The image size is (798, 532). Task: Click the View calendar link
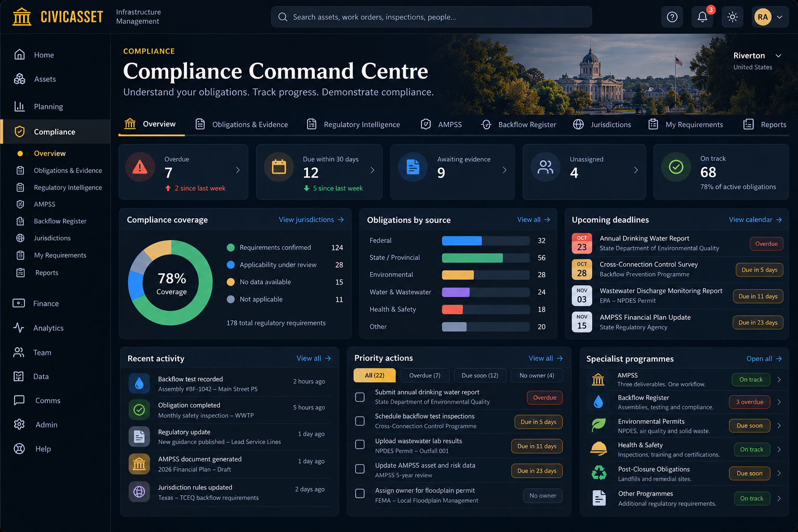[755, 220]
